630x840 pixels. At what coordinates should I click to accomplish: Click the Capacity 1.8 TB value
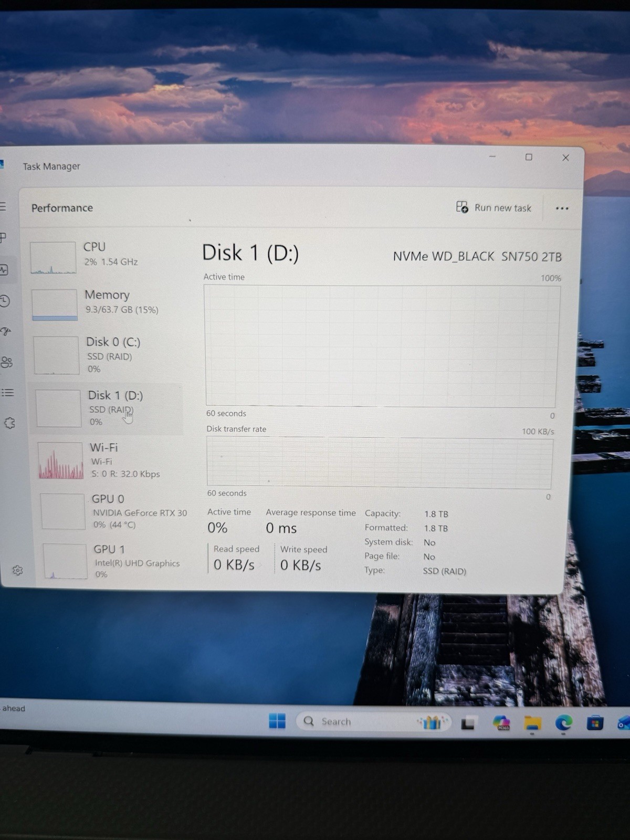436,514
